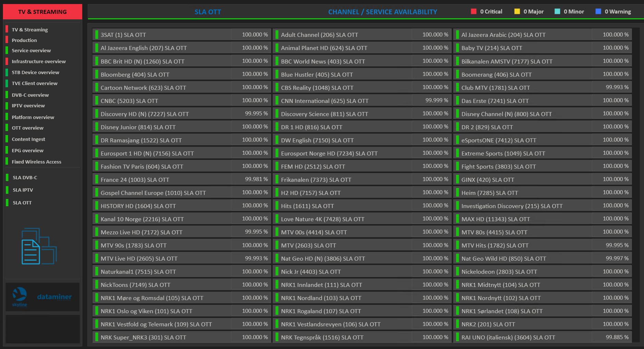This screenshot has width=644, height=349.
Task: Select NRK1 Vestlandsrevyen (106) SLA OTT
Action: point(362,324)
